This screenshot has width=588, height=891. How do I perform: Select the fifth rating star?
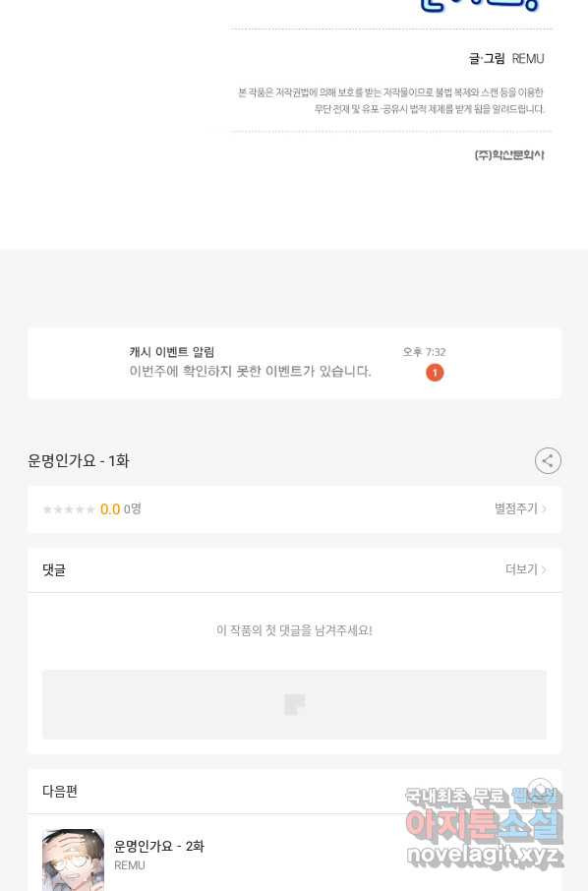tap(89, 509)
